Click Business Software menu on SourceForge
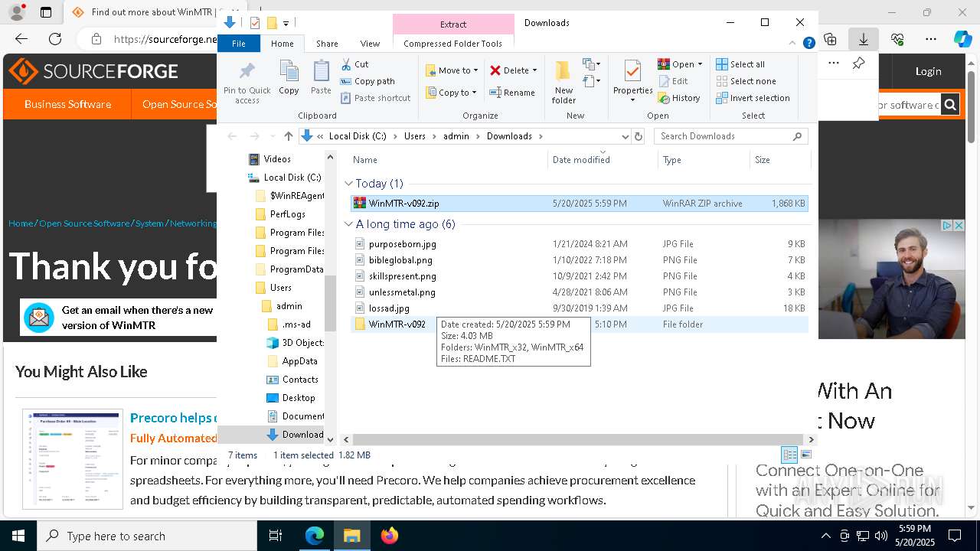The width and height of the screenshot is (980, 551). (x=67, y=104)
